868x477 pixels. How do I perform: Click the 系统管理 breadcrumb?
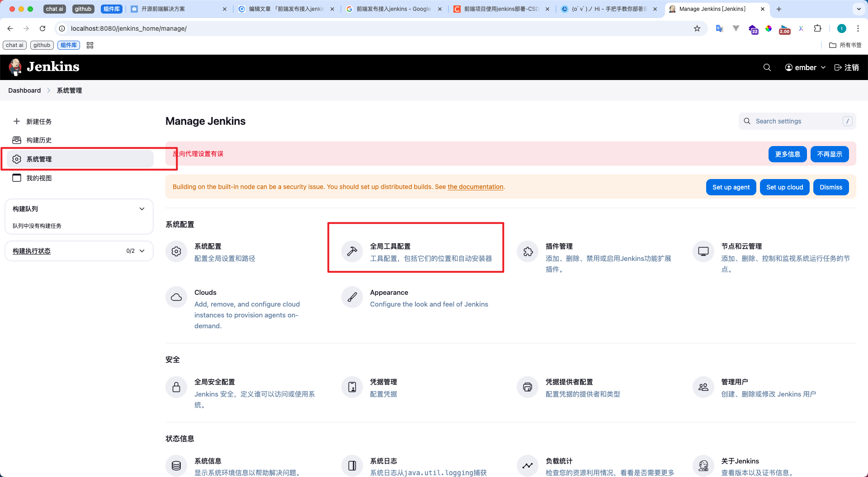pyautogui.click(x=69, y=90)
